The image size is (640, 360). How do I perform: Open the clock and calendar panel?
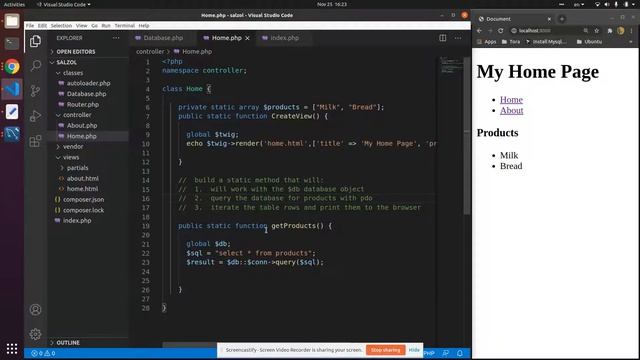coord(332,4)
